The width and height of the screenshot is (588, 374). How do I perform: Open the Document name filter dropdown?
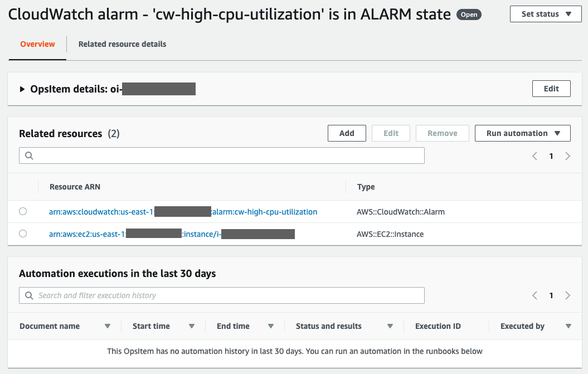click(107, 326)
